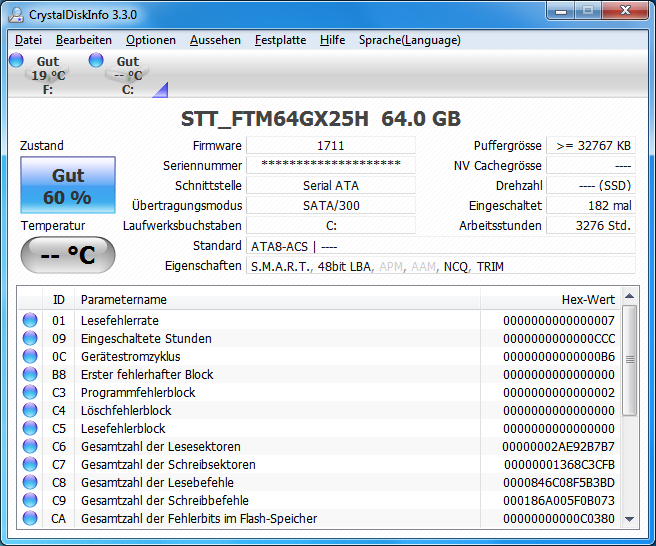Click the Firmware field showing 1711
Image resolution: width=656 pixels, height=546 pixels.
[331, 146]
